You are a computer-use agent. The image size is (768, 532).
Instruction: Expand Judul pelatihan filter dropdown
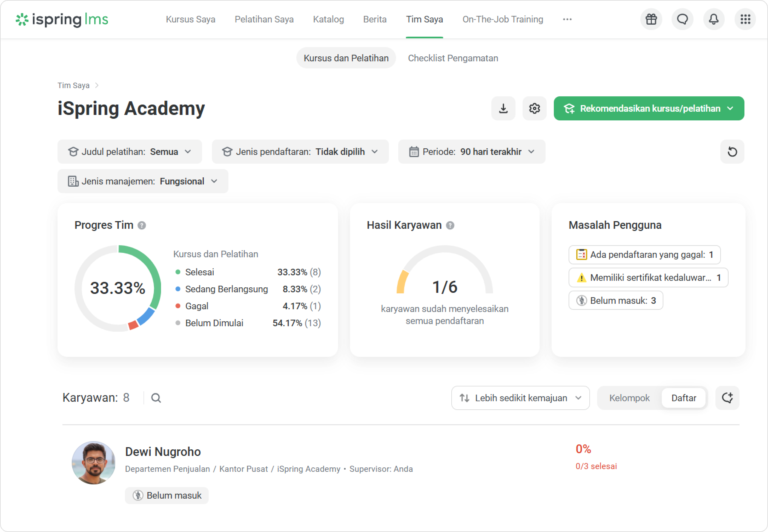pos(130,152)
